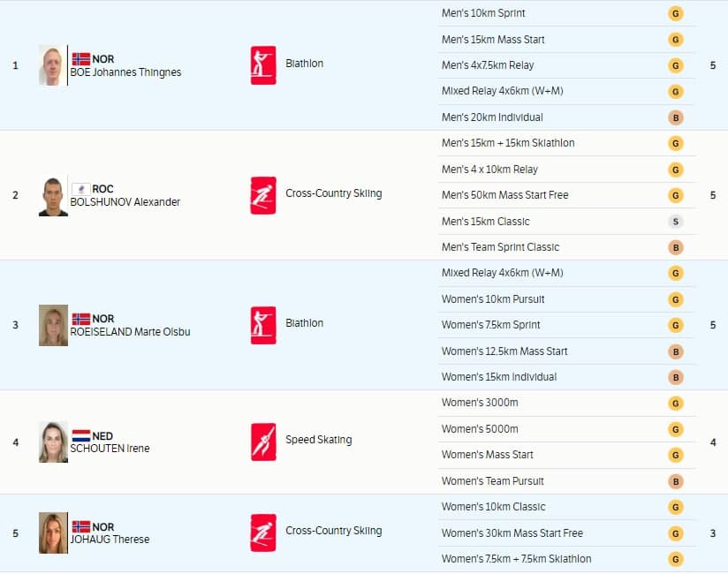Open SCHOUTEN Irene athlete page
The width and height of the screenshot is (728, 574).
[110, 449]
